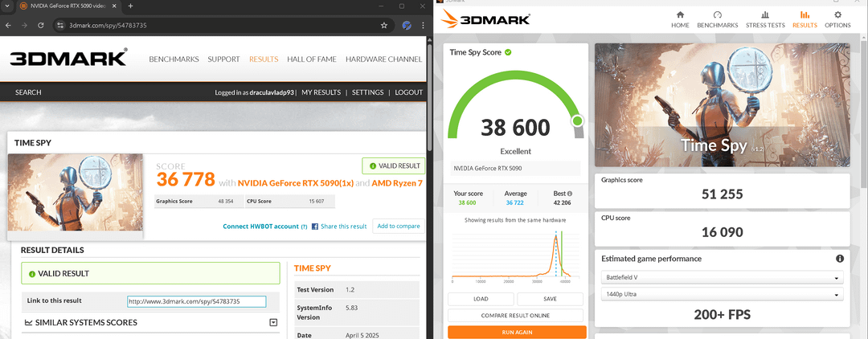Bookmark this page with the star icon
Viewport: 868px width, 339px height.
click(383, 26)
